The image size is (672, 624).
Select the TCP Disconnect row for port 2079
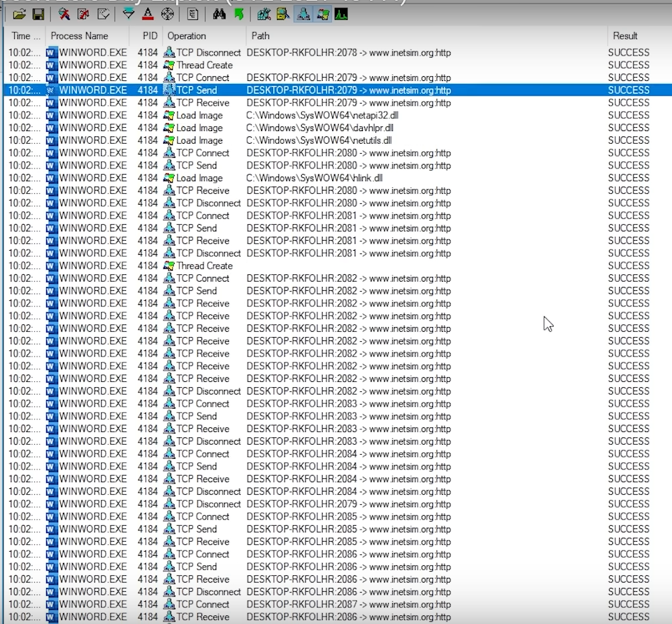[338, 504]
